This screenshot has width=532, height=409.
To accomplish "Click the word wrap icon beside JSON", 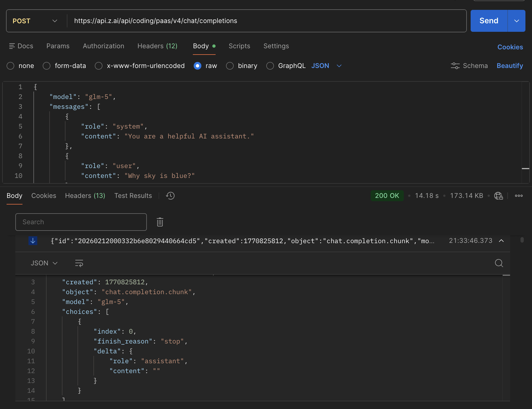I will coord(79,263).
